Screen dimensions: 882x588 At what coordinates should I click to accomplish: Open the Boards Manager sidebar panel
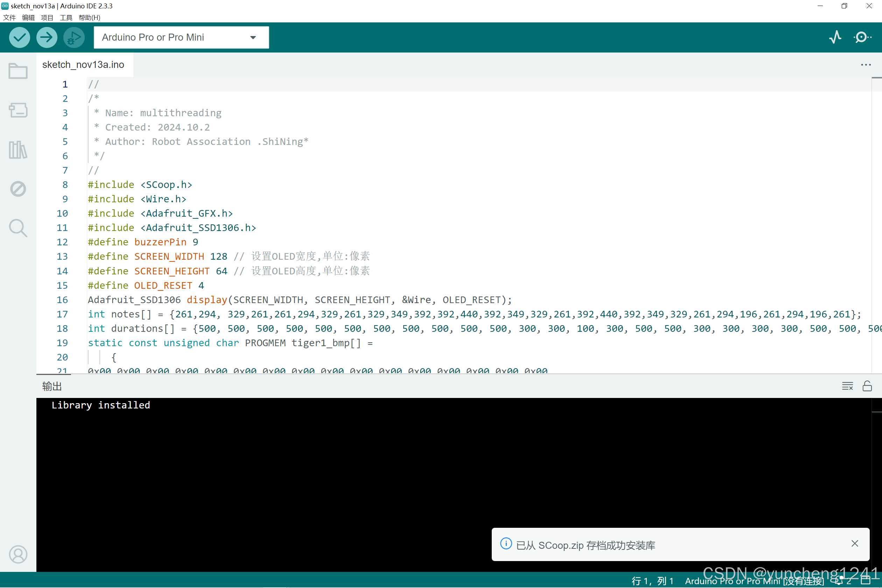point(18,110)
